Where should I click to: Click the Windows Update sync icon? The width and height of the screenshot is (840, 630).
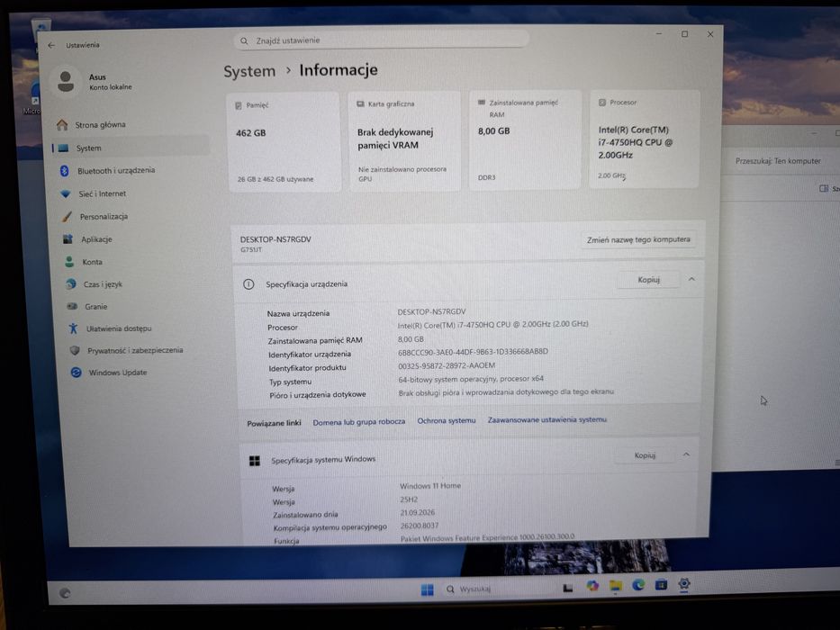pos(76,373)
